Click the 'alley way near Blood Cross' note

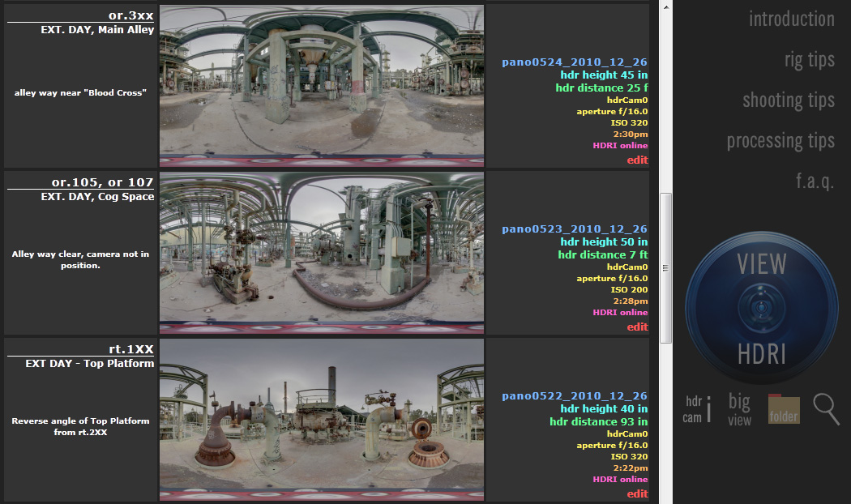[x=80, y=92]
